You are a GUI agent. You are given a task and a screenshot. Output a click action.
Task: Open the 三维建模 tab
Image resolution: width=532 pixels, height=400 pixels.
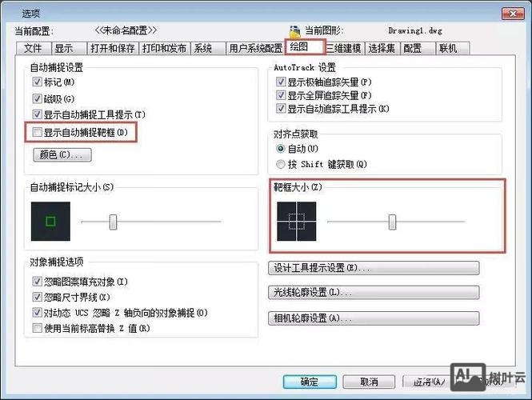[344, 48]
